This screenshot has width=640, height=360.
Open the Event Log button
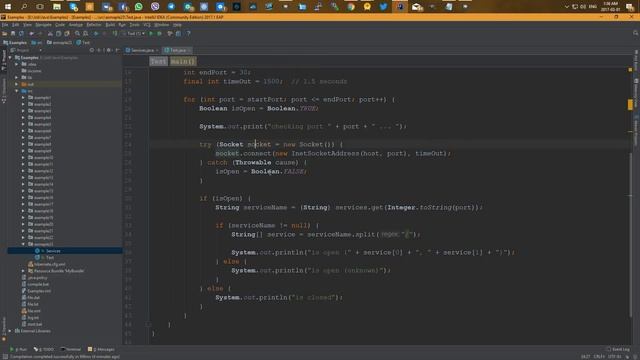618,349
